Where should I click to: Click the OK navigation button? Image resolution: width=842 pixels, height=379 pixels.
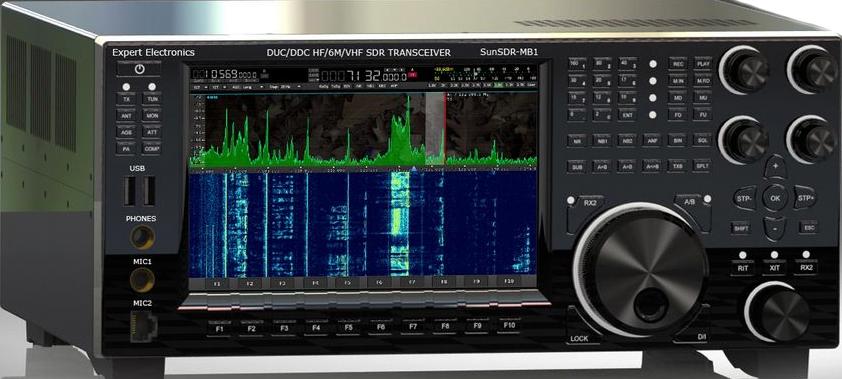[775, 198]
